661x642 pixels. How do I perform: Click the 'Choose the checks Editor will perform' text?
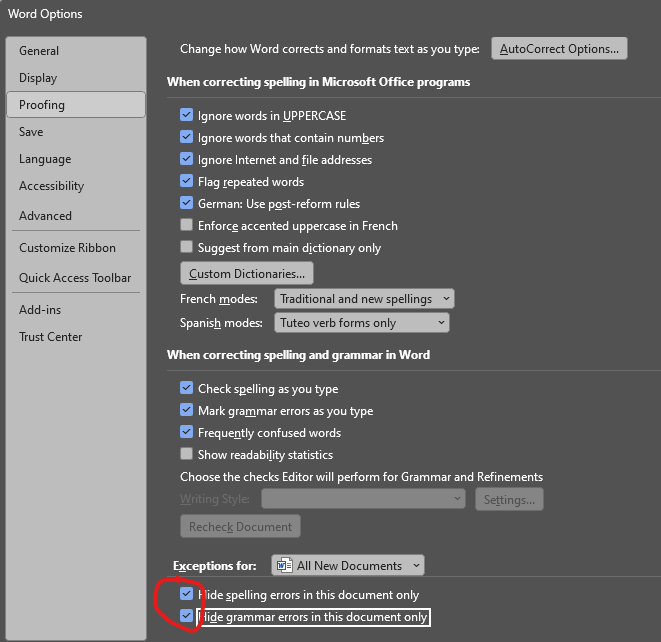(x=361, y=477)
